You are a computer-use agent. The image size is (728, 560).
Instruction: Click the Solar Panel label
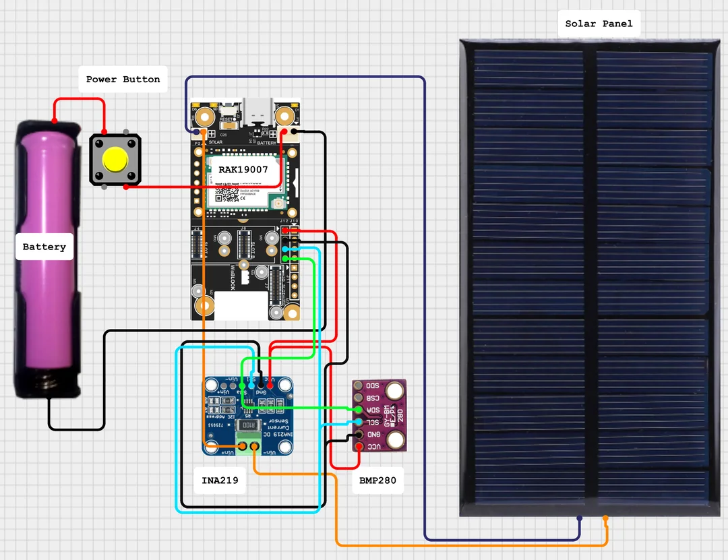click(x=599, y=24)
